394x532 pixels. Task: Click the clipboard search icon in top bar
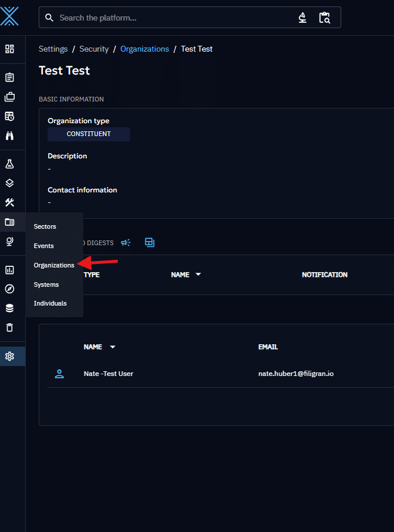(x=324, y=18)
